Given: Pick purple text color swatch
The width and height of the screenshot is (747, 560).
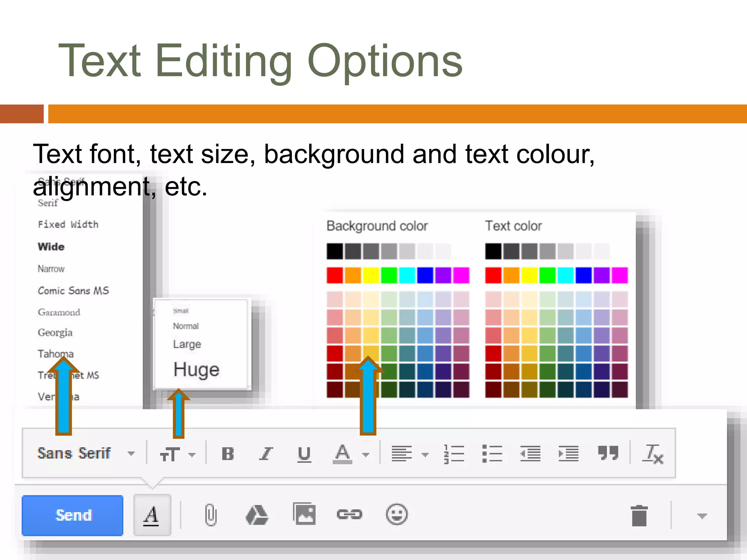Looking at the screenshot, I should pos(602,275).
